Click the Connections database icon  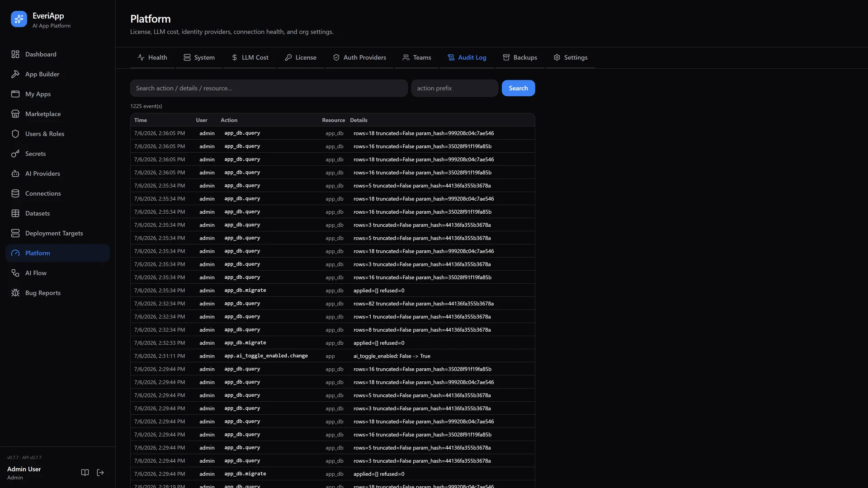point(15,193)
